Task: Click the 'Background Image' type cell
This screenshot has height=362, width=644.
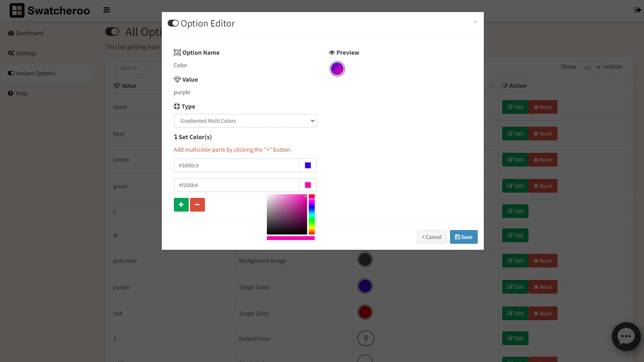Action: click(262, 261)
